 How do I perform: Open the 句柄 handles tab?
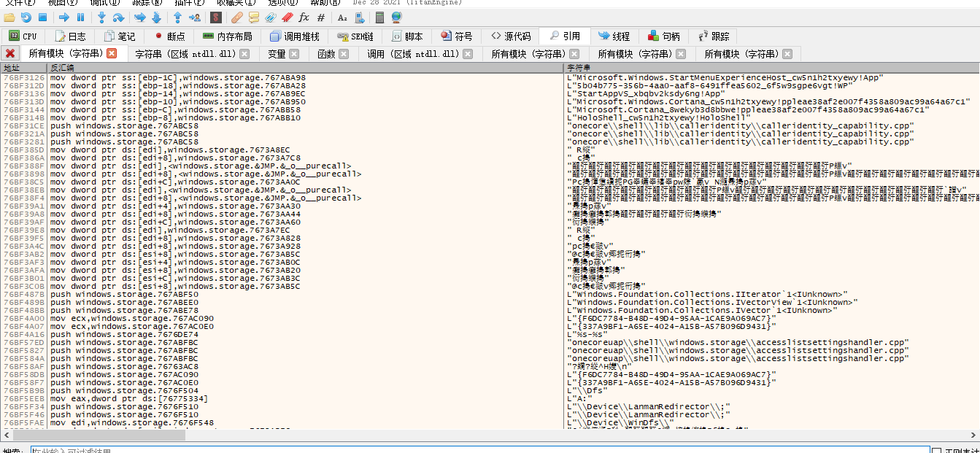[x=663, y=36]
